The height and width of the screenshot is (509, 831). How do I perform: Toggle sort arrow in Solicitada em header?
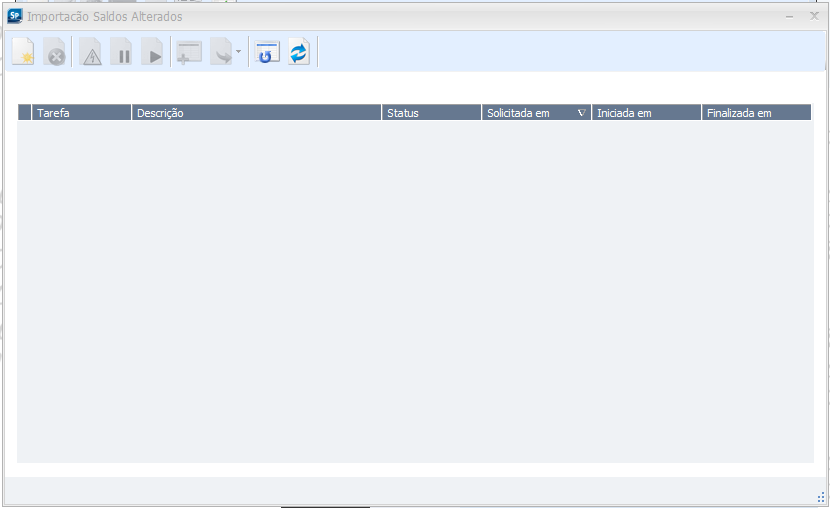(x=581, y=112)
